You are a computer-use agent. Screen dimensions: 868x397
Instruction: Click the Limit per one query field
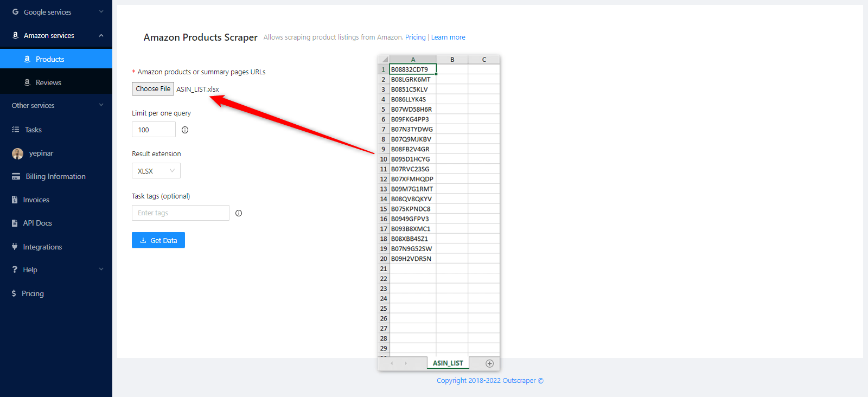click(154, 130)
